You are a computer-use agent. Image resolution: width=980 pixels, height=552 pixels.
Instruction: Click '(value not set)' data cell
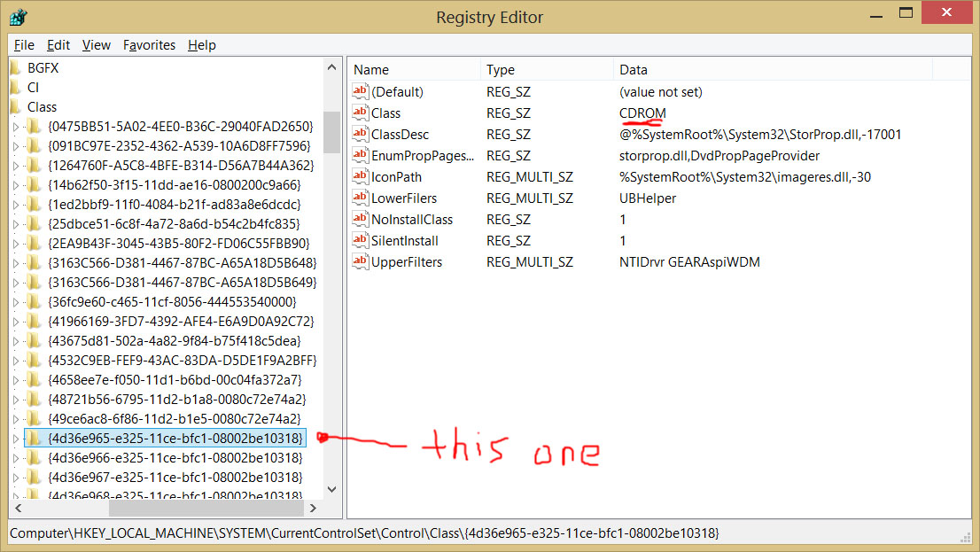point(661,92)
